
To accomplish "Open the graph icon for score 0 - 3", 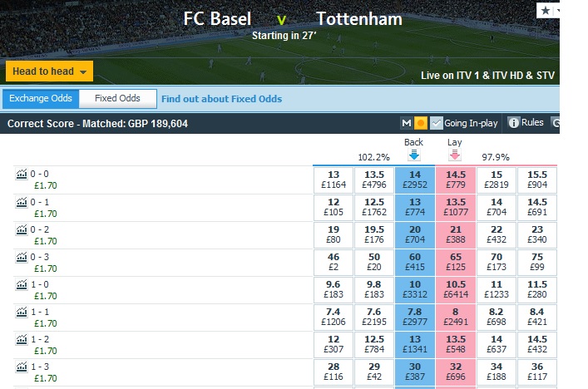I will [x=22, y=257].
